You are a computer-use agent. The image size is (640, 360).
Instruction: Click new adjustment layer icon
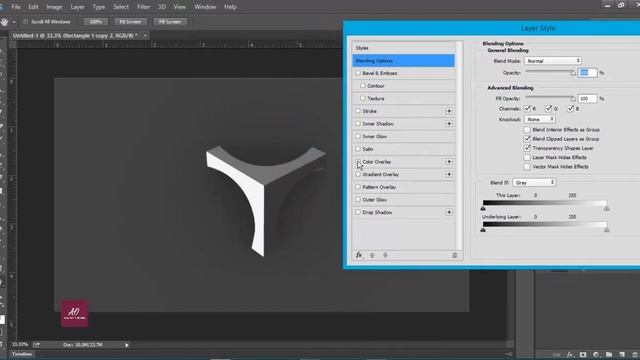point(596,355)
